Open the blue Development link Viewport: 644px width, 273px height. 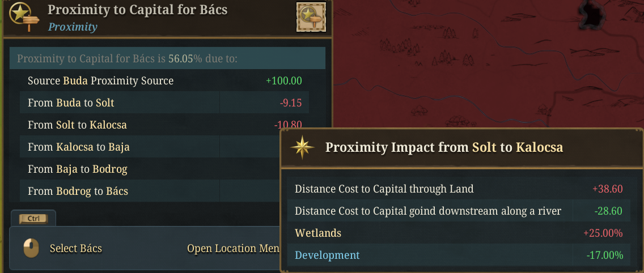coord(327,255)
